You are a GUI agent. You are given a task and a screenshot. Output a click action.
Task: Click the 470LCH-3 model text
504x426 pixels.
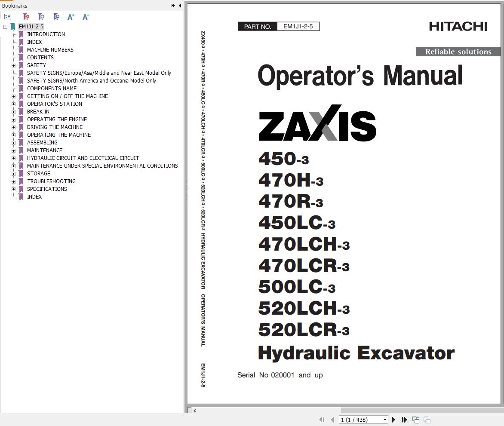click(x=304, y=244)
